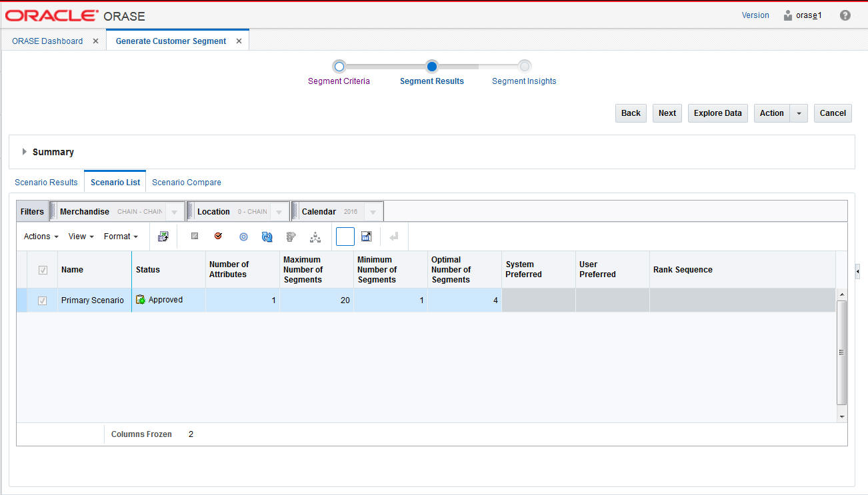
Task: Click the Name column header
Action: [95, 270]
